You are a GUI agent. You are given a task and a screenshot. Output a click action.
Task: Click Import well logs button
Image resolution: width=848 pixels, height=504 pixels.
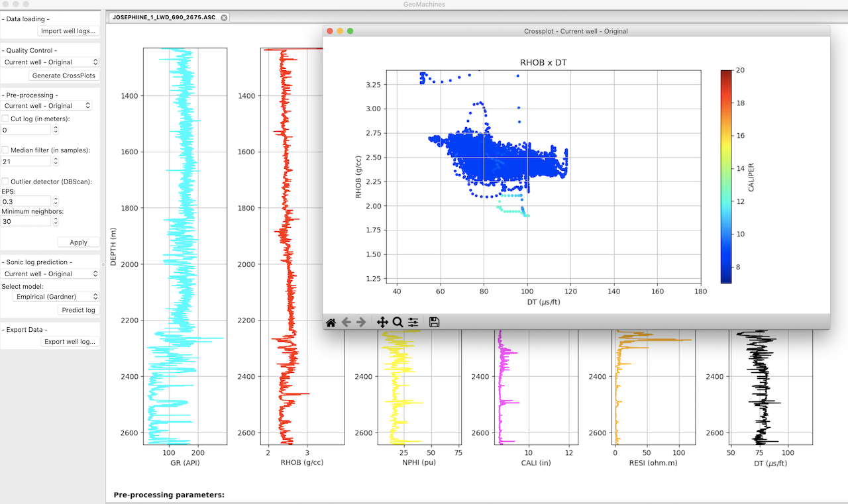point(68,30)
